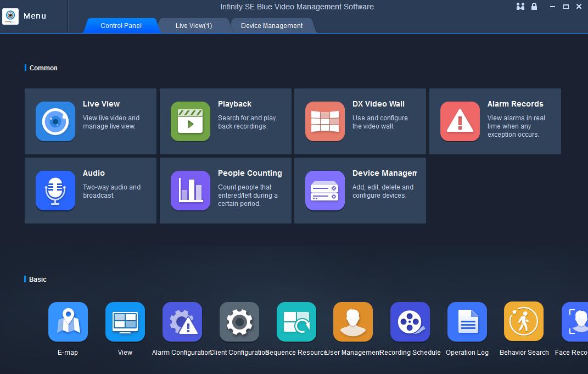Switch to the Live View(1) tab
This screenshot has width=588, height=374.
(x=194, y=26)
